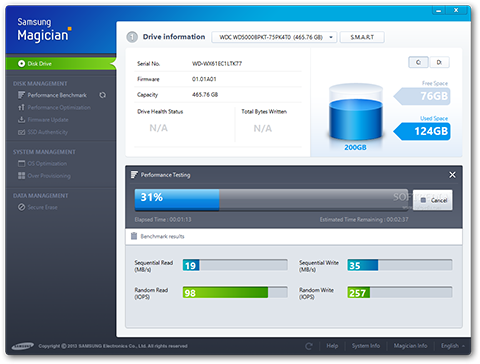Click the Used Space 124GB label
480x364 pixels.
(x=423, y=131)
